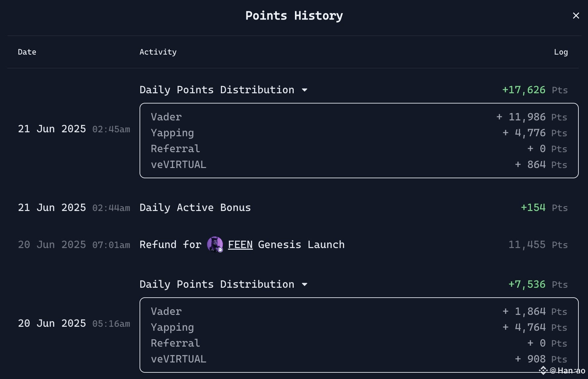Click the Daily Active Bonus entry
Viewport: 588px width, 379px height.
point(195,208)
